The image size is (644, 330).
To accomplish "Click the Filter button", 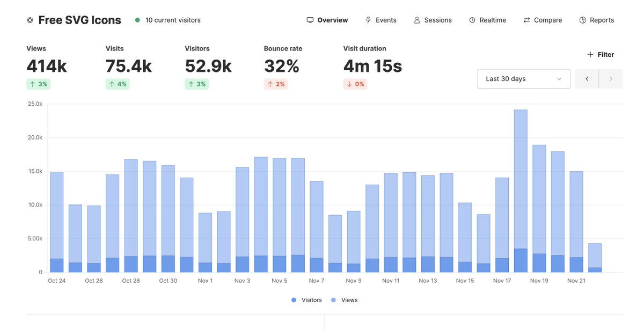I will (601, 54).
